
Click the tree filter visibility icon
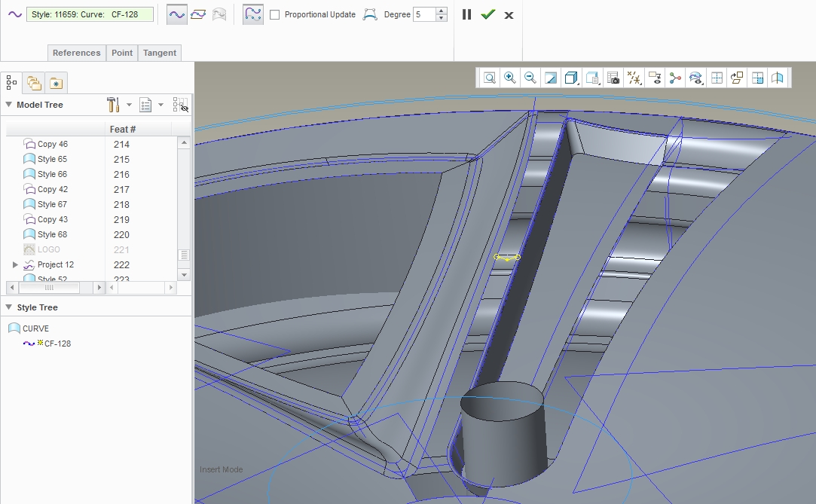180,105
